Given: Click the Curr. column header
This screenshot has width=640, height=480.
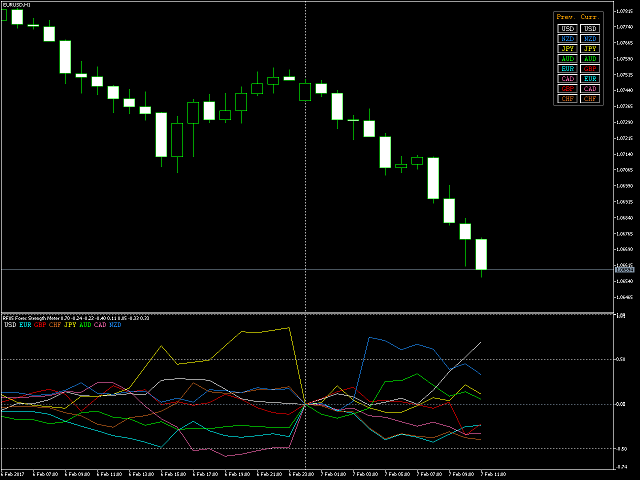Looking at the screenshot, I should coord(592,17).
